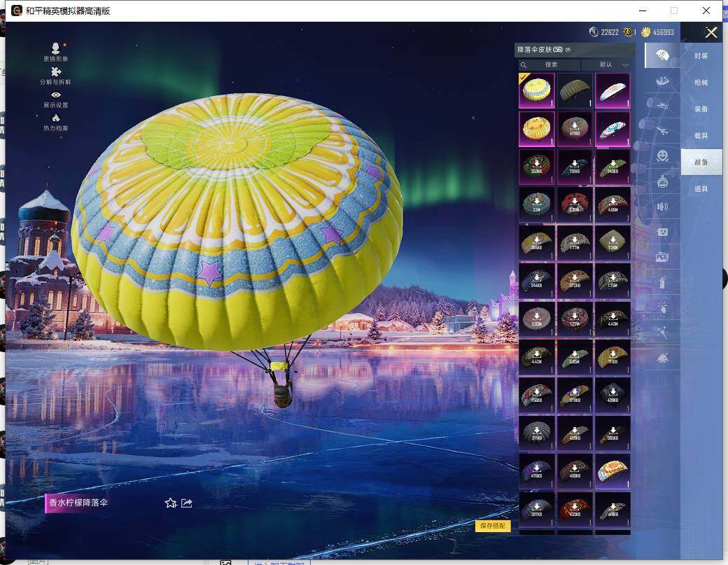This screenshot has width=728, height=565.
Task: Select the airplane category icon in sidebar
Action: pos(662,132)
